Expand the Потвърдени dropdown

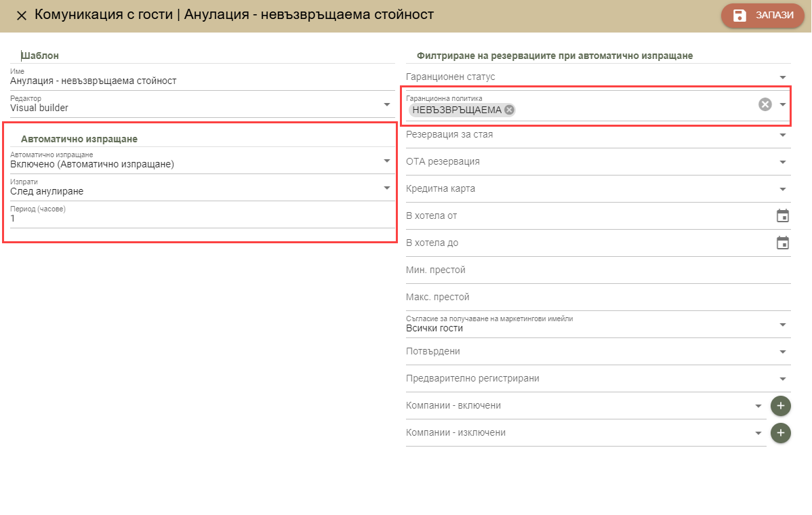598,352
